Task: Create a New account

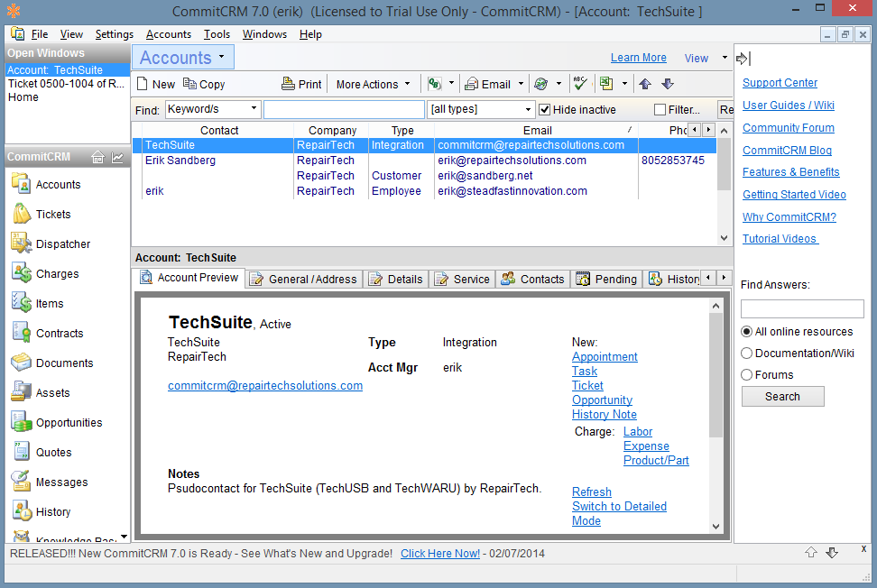Action: 156,84
